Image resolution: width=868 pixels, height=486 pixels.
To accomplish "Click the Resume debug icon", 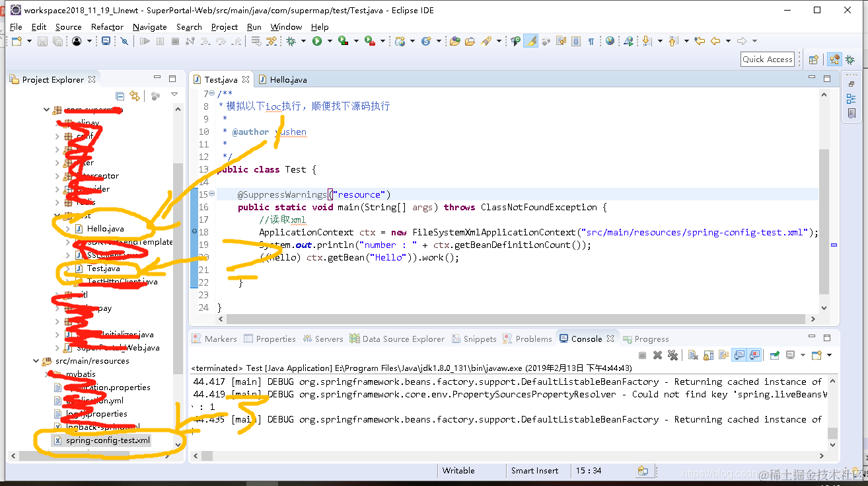I will pyautogui.click(x=145, y=41).
